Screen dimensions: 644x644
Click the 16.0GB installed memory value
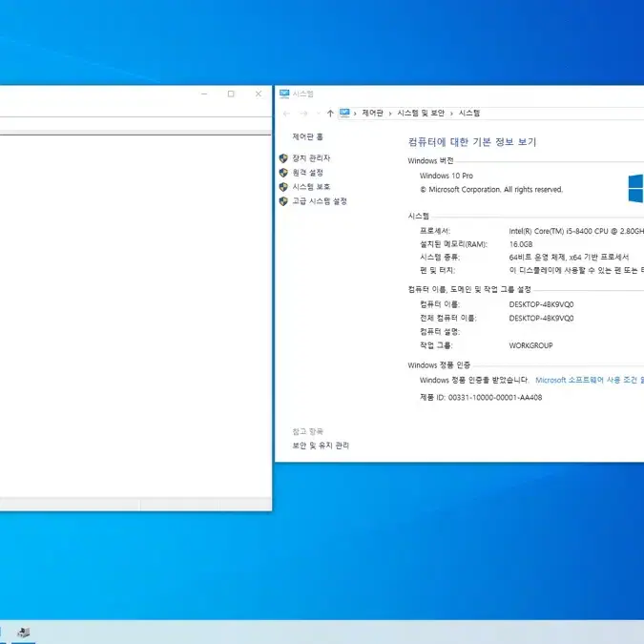(x=521, y=244)
